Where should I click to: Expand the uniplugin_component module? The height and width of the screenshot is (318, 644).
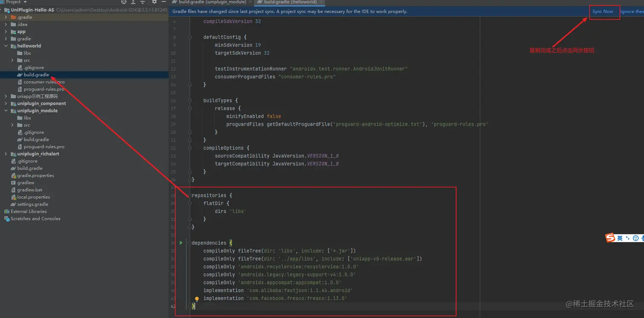(x=6, y=103)
